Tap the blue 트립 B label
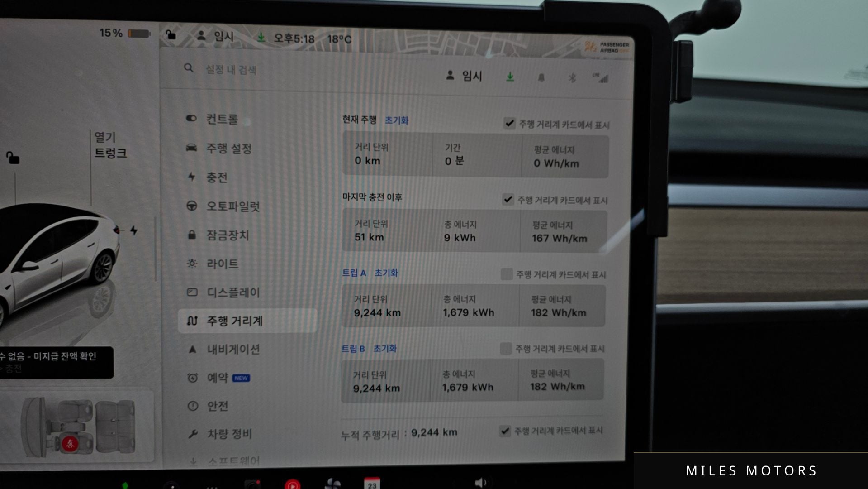 click(353, 348)
